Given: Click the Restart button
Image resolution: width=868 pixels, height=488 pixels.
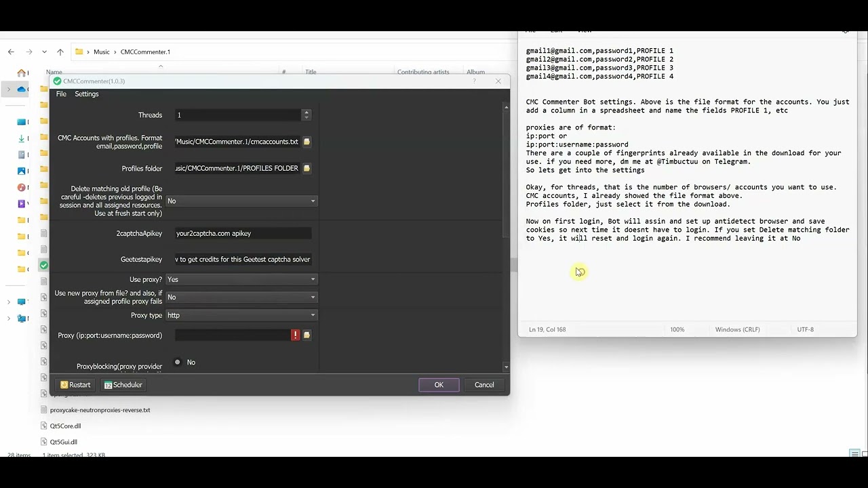Looking at the screenshot, I should [75, 385].
